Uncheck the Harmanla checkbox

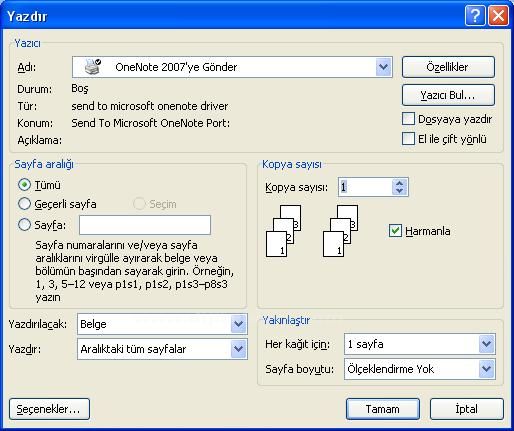click(x=395, y=231)
